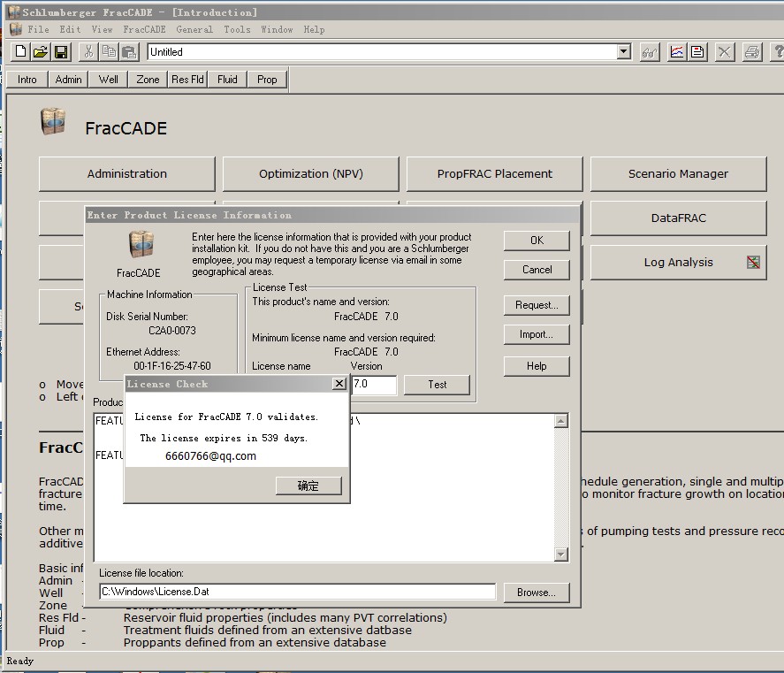Switch to the Intro tab
The height and width of the screenshot is (673, 784).
pos(27,80)
